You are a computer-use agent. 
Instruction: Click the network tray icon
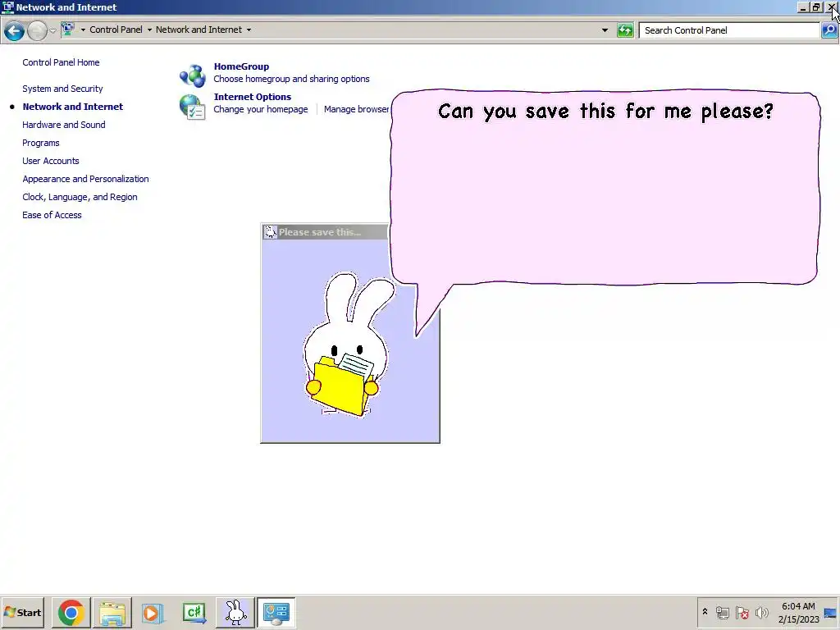coord(722,612)
